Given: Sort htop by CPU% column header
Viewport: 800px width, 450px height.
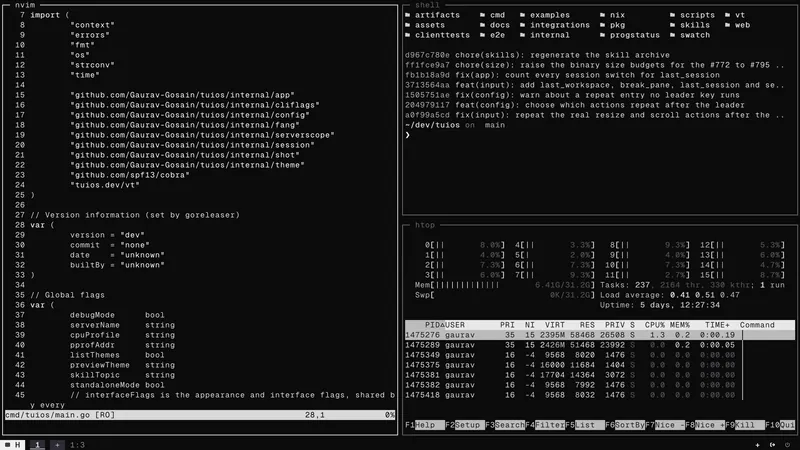Looking at the screenshot, I should click(x=655, y=325).
